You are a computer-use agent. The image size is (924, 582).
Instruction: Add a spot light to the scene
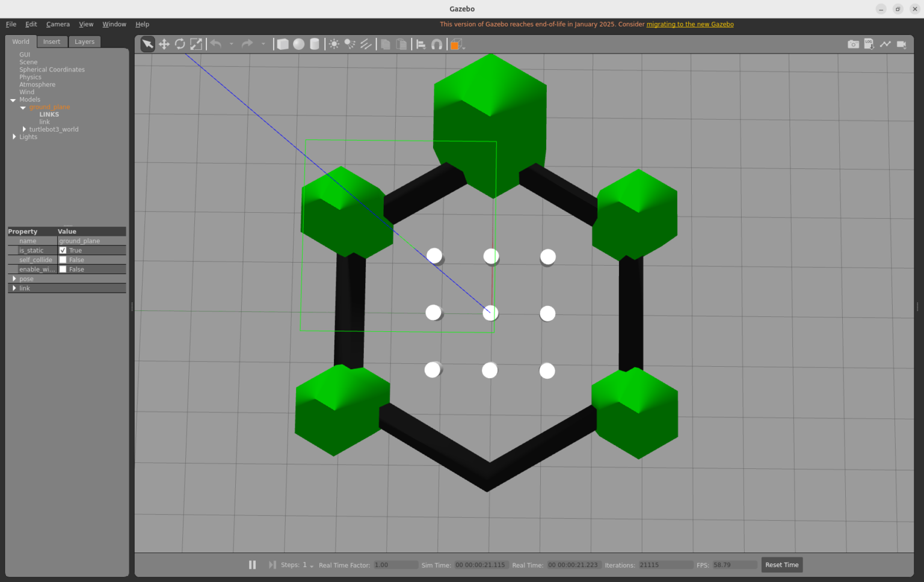pyautogui.click(x=350, y=43)
